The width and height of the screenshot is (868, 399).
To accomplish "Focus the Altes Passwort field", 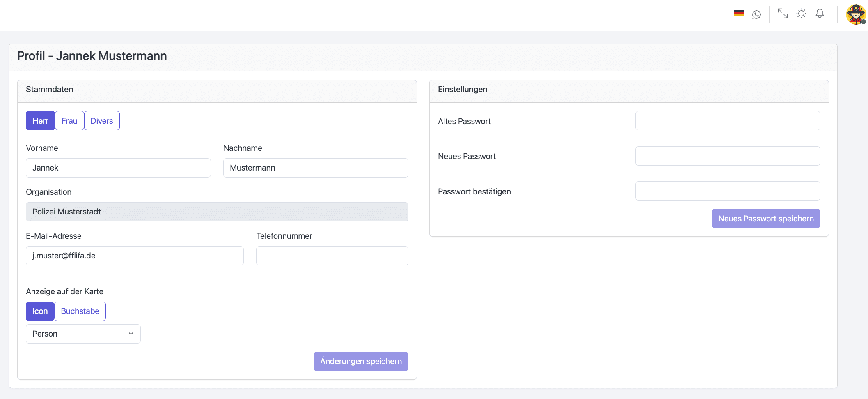I will point(727,121).
